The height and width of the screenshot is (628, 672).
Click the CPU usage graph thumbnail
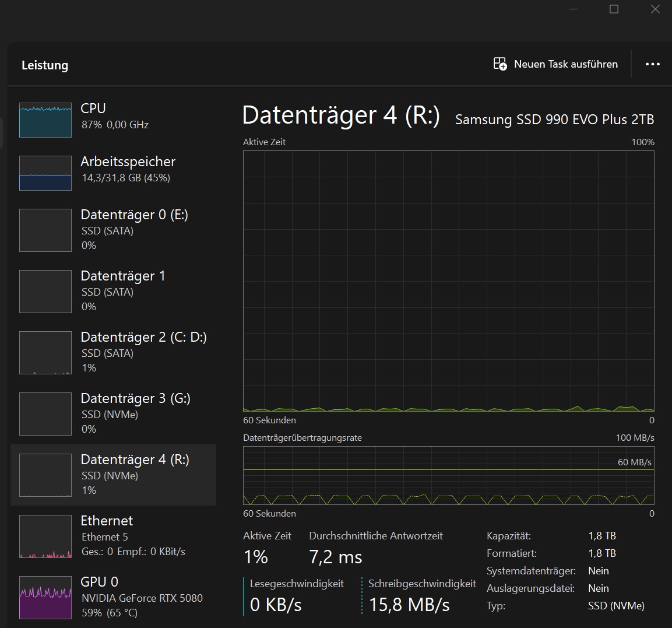45,120
